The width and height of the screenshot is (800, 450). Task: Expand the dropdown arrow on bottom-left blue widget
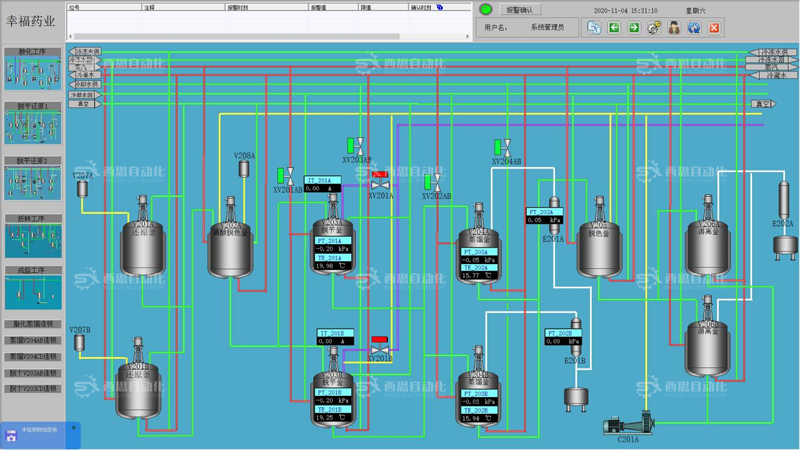[73, 429]
